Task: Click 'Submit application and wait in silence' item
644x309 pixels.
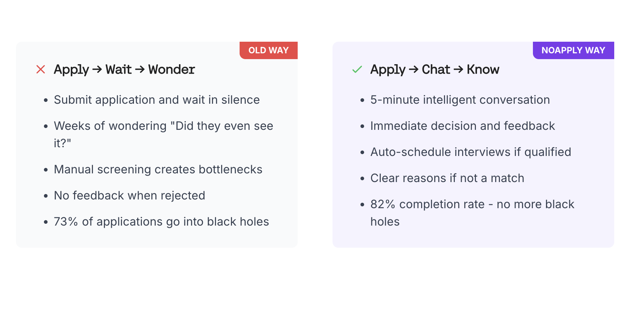Action: pos(157,100)
